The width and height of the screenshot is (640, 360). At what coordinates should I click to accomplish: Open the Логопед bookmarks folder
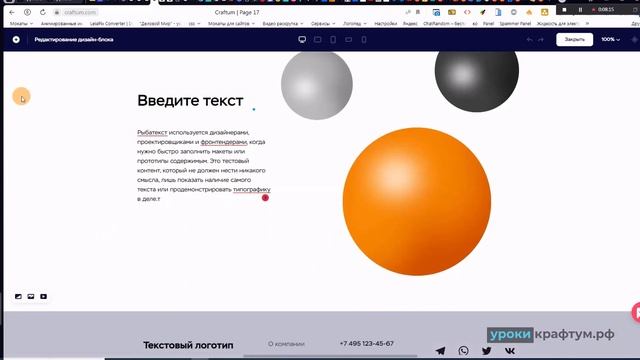[355, 24]
